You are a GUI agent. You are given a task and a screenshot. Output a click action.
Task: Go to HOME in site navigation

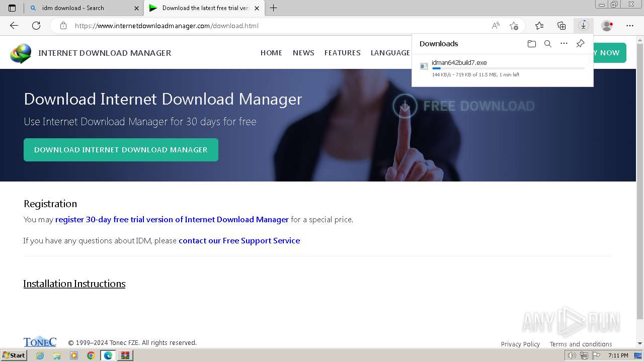pos(271,53)
